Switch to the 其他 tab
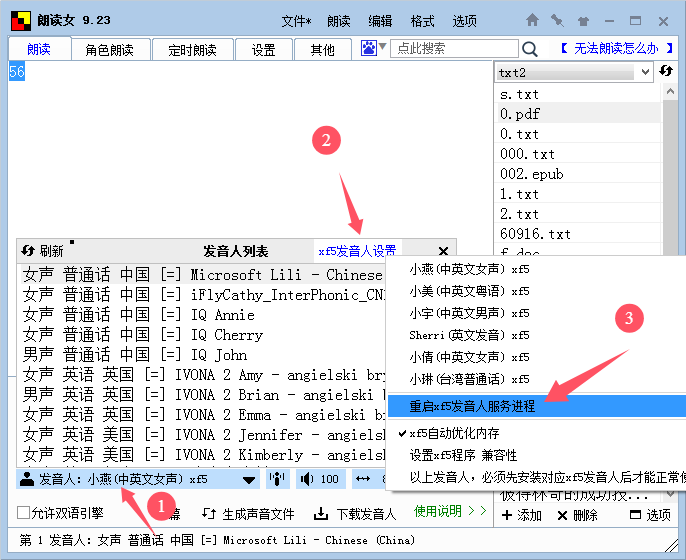Viewport: 686px width, 560px height. (322, 49)
